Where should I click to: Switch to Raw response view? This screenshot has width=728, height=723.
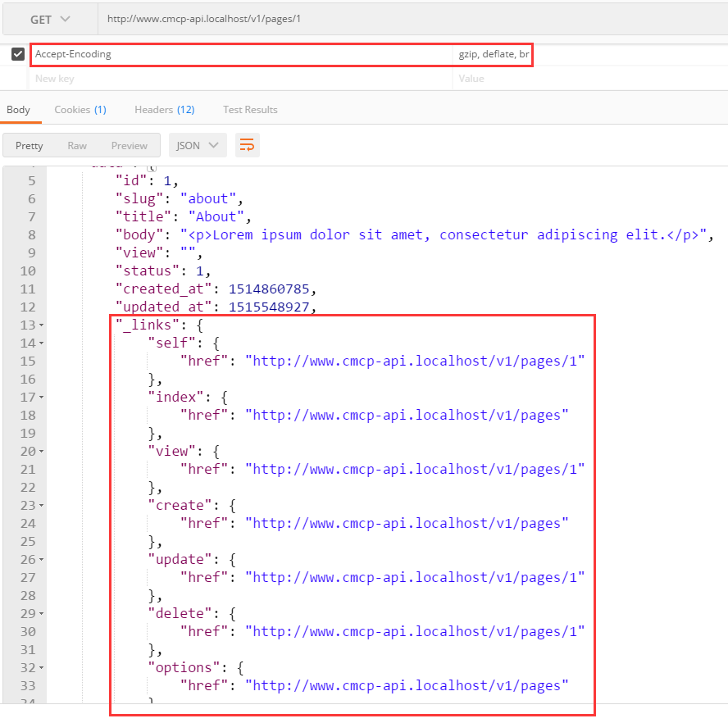[77, 145]
